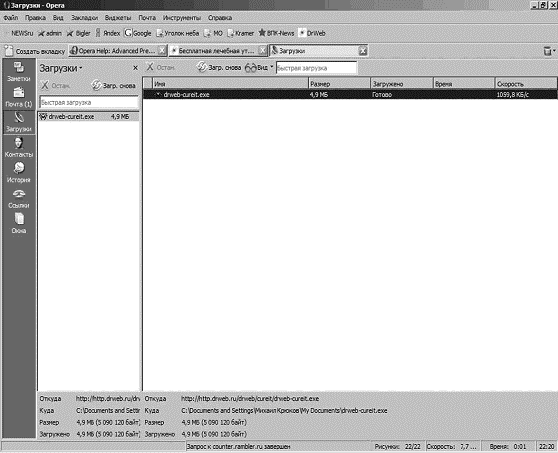The width and height of the screenshot is (558, 453).
Task: Open the Инструменты menu
Action: tap(182, 17)
